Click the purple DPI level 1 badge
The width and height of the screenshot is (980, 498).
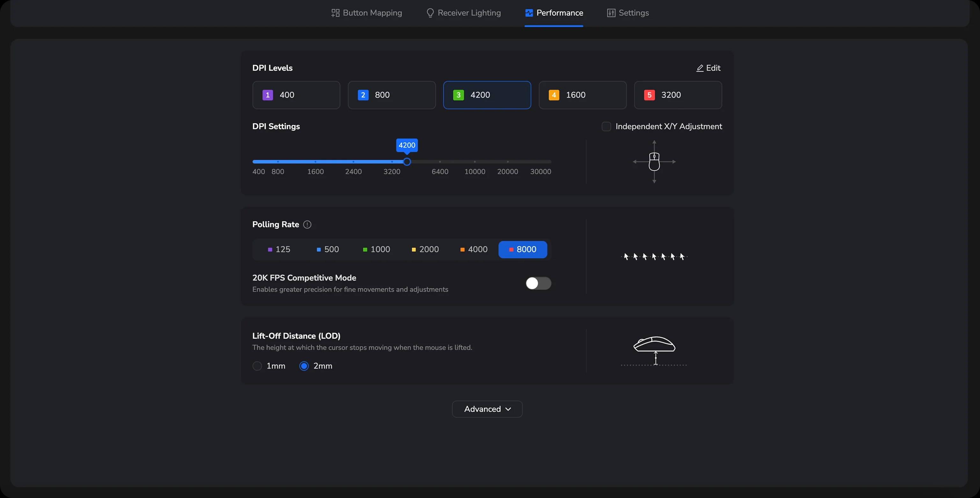click(x=267, y=95)
